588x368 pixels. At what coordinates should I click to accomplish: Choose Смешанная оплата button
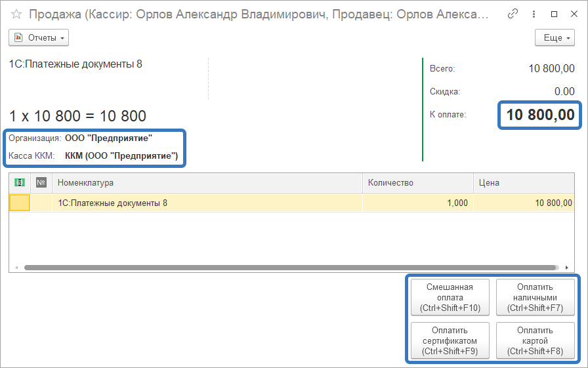click(450, 298)
